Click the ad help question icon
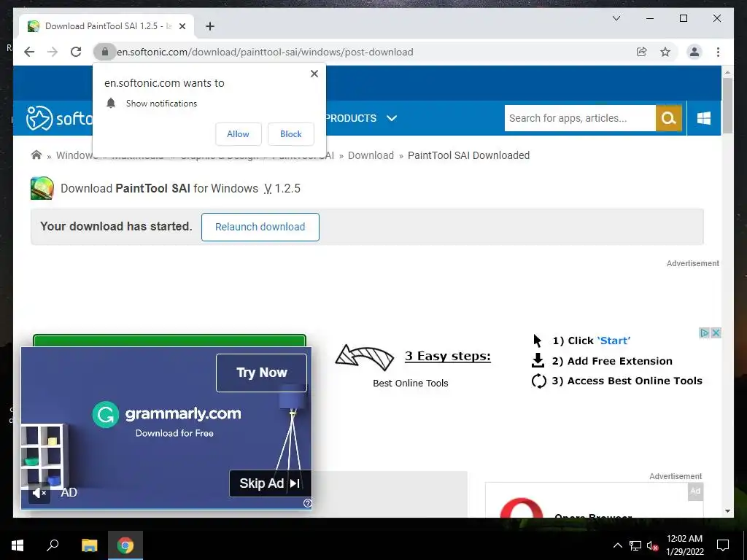747x560 pixels. pyautogui.click(x=307, y=503)
